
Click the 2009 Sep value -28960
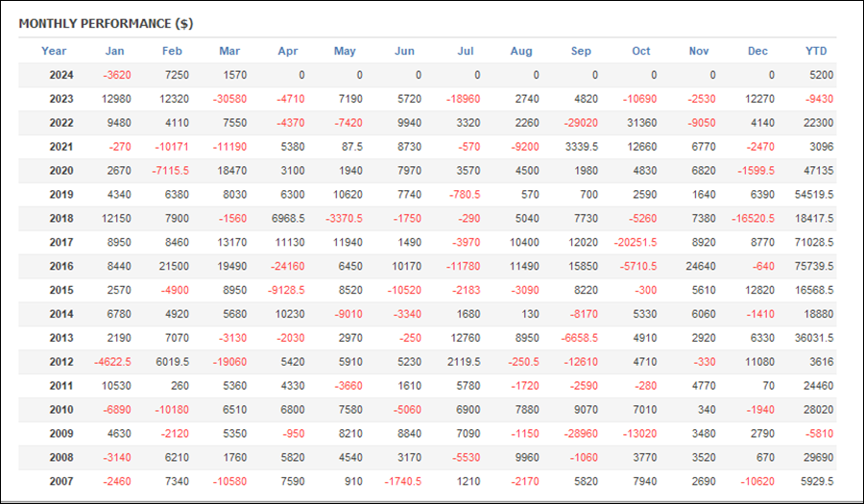[x=581, y=434]
